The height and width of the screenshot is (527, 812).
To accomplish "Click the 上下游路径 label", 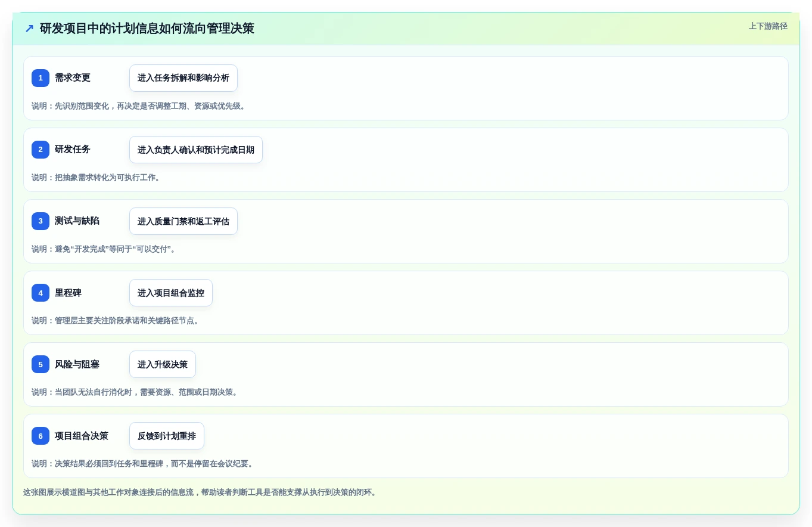I will tap(768, 26).
